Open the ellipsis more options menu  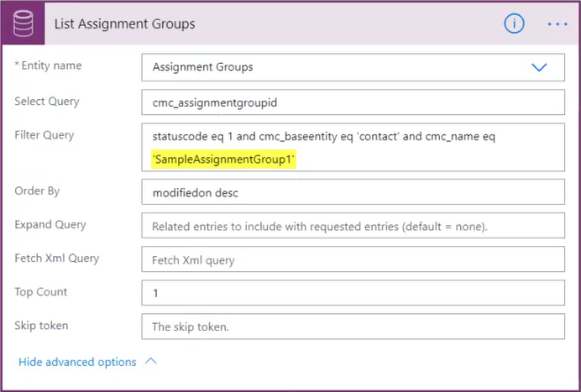(x=557, y=24)
